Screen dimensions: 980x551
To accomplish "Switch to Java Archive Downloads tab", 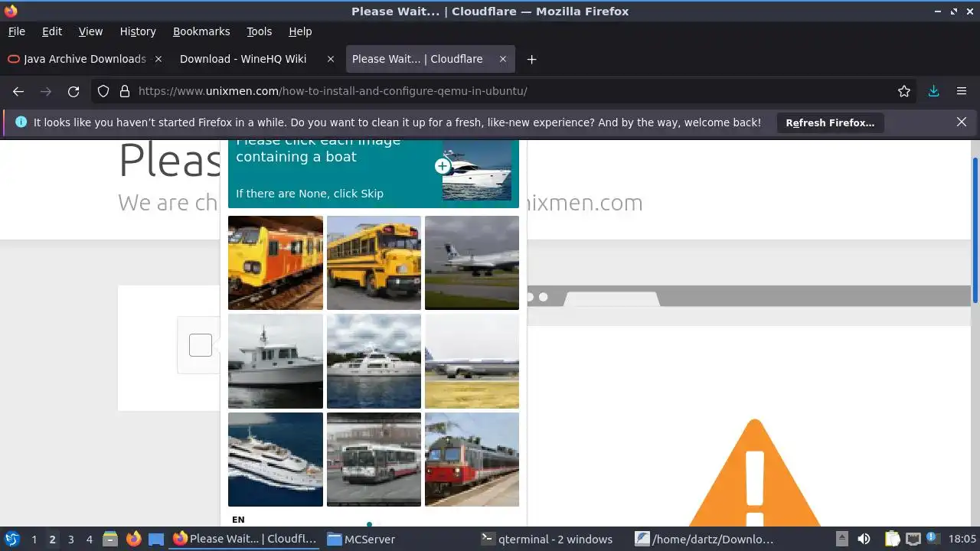I will pos(84,59).
